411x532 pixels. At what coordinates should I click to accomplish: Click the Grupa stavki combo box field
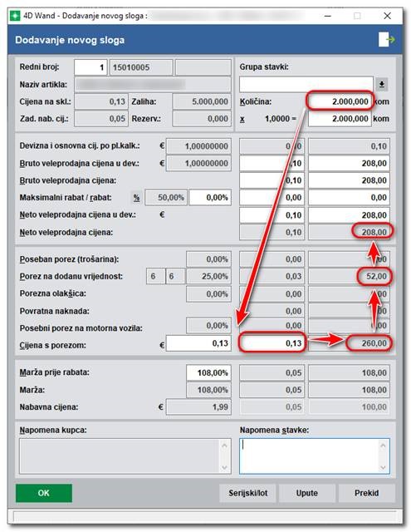point(306,84)
